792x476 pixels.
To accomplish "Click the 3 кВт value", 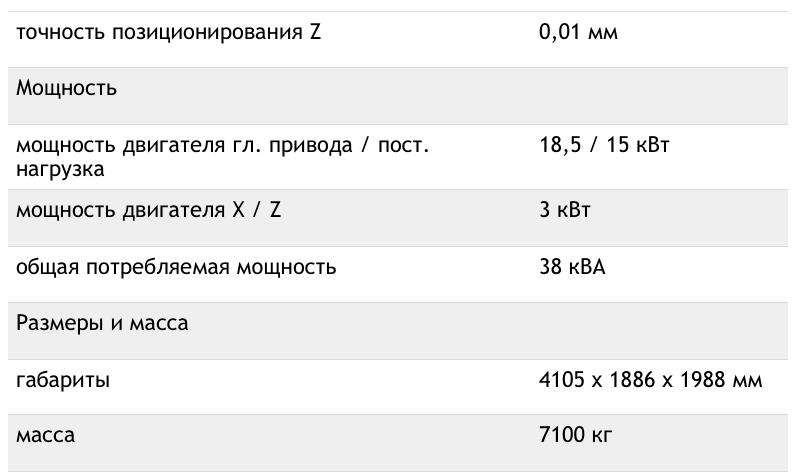I will coord(564,210).
